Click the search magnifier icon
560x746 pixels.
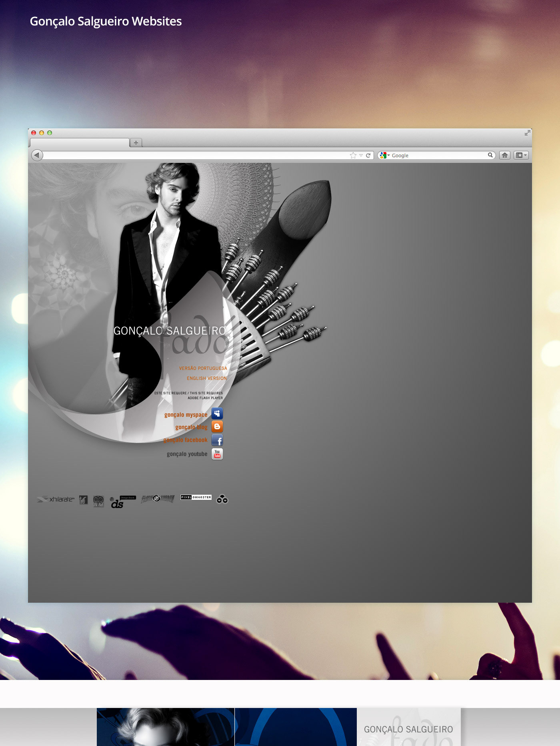(x=490, y=155)
